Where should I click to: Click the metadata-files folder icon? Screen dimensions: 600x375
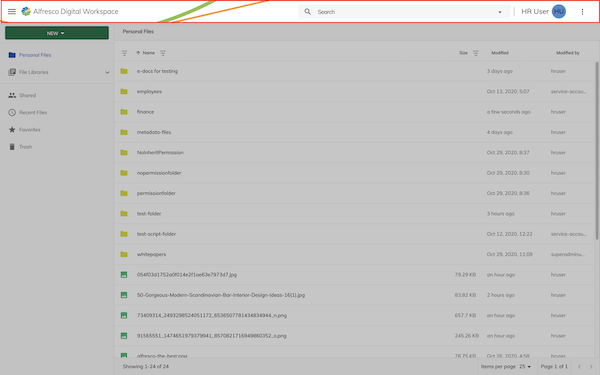124,132
